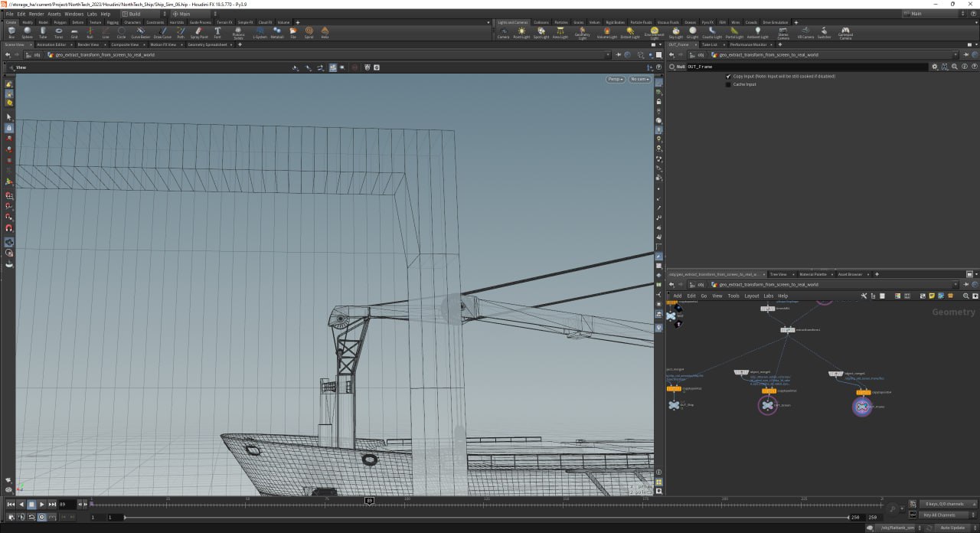The image size is (980, 533).
Task: Open the Labs menu
Action: [92, 14]
